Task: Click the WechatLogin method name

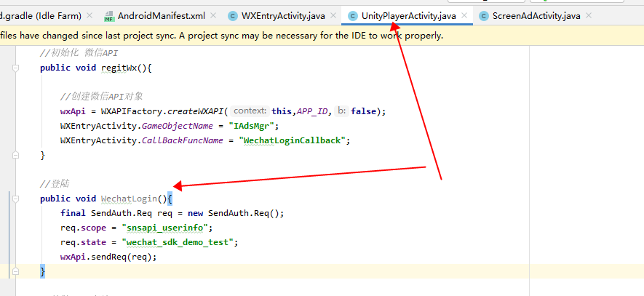Action: click(129, 199)
